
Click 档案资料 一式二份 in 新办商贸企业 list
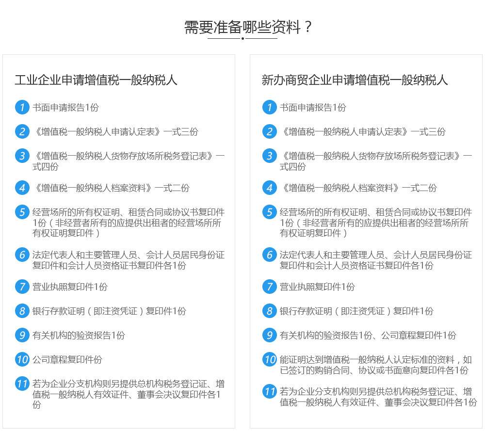coord(358,188)
